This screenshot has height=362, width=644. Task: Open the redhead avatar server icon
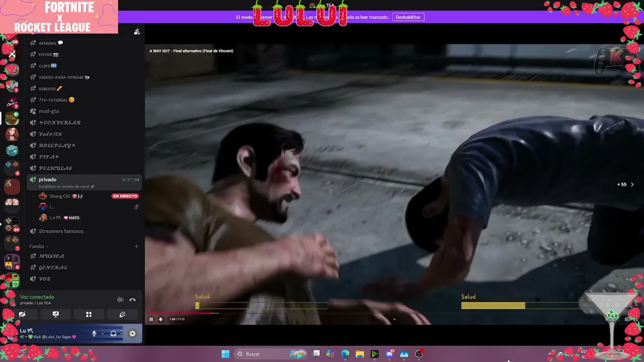click(x=12, y=134)
